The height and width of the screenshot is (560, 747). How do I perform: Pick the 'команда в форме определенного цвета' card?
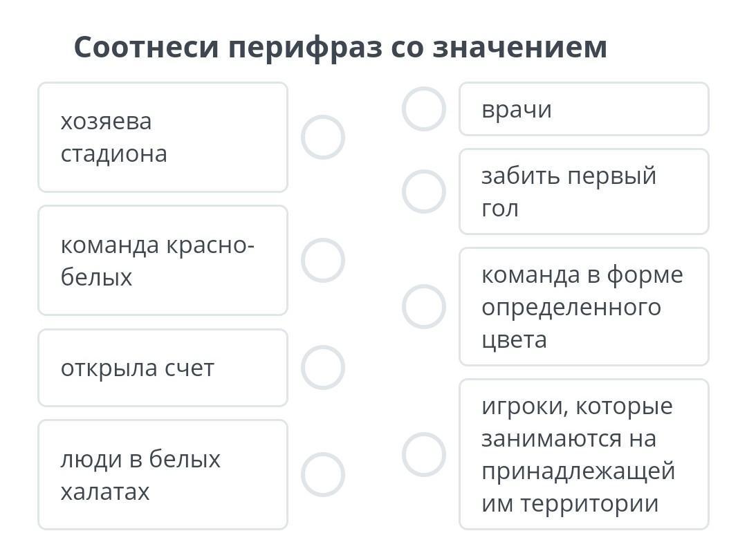click(x=584, y=306)
